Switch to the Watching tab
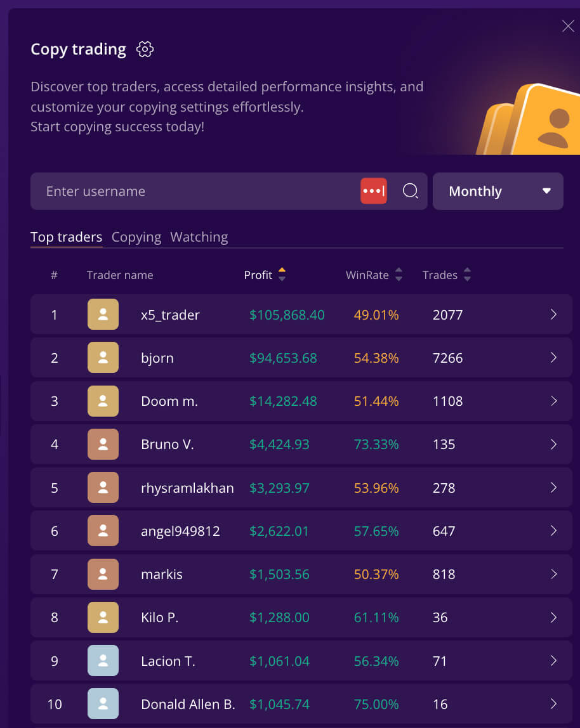 tap(199, 237)
